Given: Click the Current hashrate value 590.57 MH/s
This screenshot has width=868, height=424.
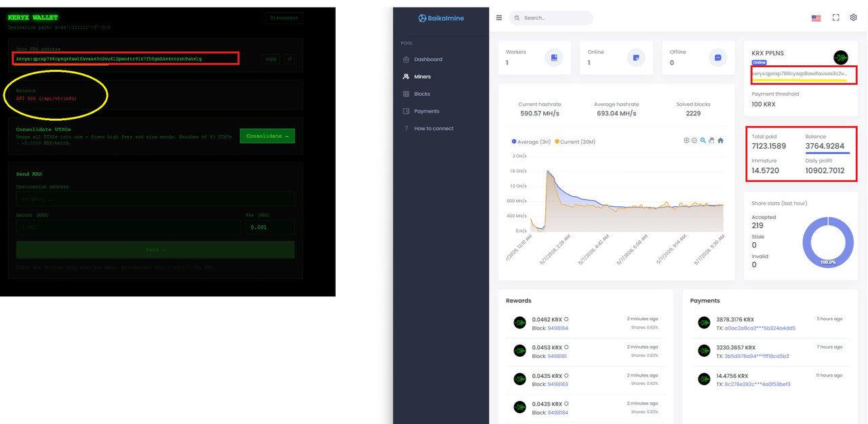Looking at the screenshot, I should point(540,113).
